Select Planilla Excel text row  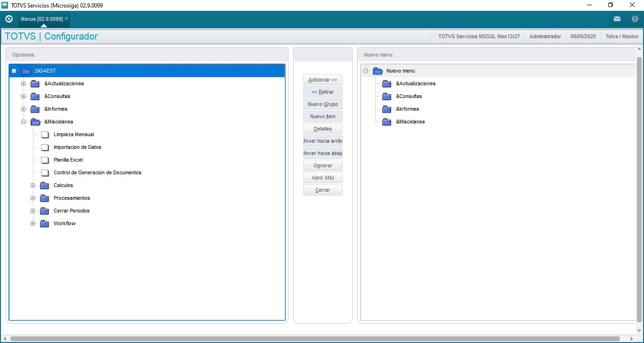pos(68,160)
